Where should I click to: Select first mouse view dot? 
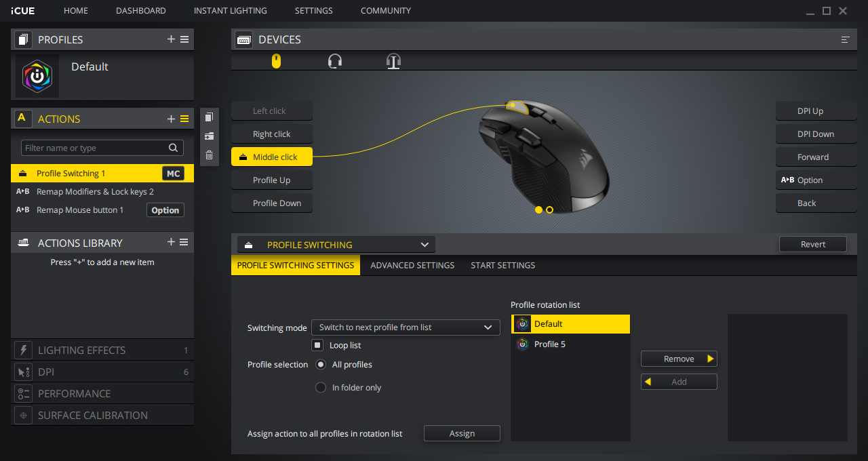coord(538,210)
